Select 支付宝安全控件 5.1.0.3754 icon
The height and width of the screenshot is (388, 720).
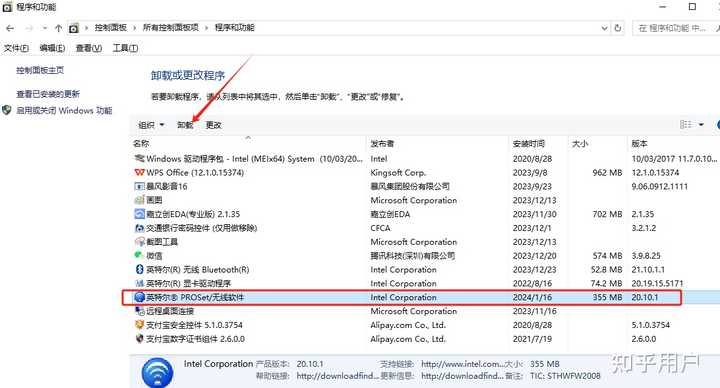pyautogui.click(x=140, y=325)
